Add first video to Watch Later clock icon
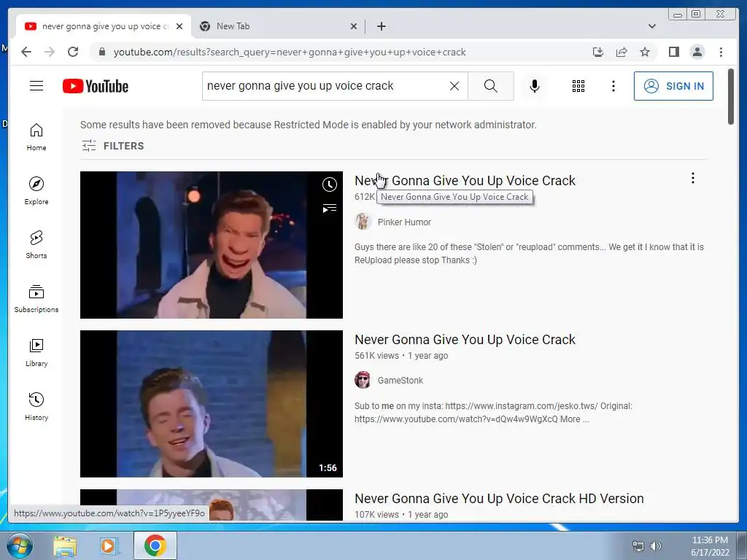Viewport: 747px width, 560px height. click(329, 184)
